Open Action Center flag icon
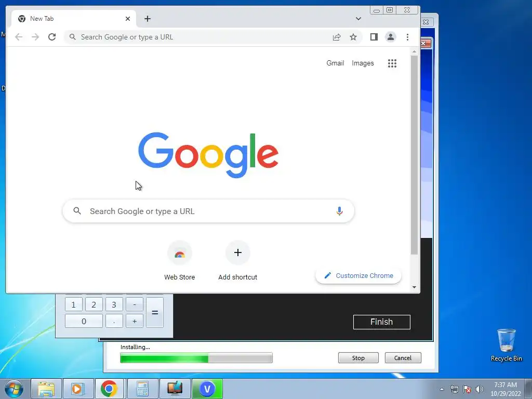This screenshot has height=399, width=532. (x=467, y=389)
